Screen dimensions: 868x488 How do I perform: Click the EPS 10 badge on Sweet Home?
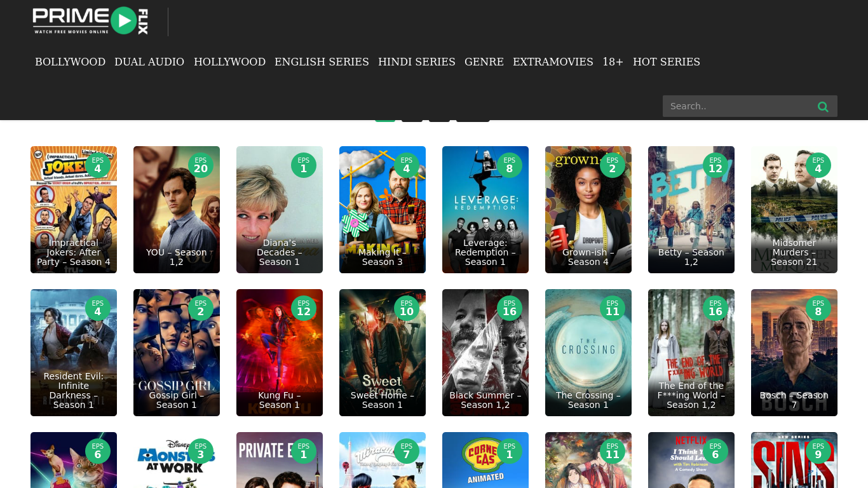pos(406,307)
